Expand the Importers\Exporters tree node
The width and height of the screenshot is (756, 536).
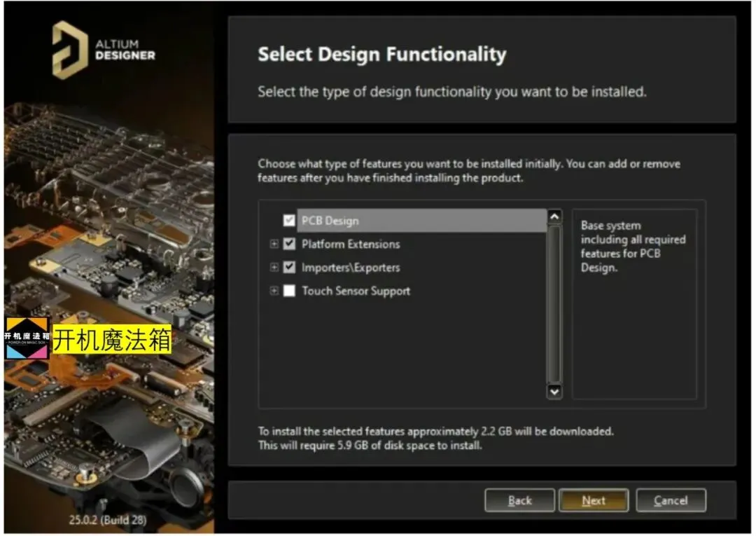[x=274, y=267]
